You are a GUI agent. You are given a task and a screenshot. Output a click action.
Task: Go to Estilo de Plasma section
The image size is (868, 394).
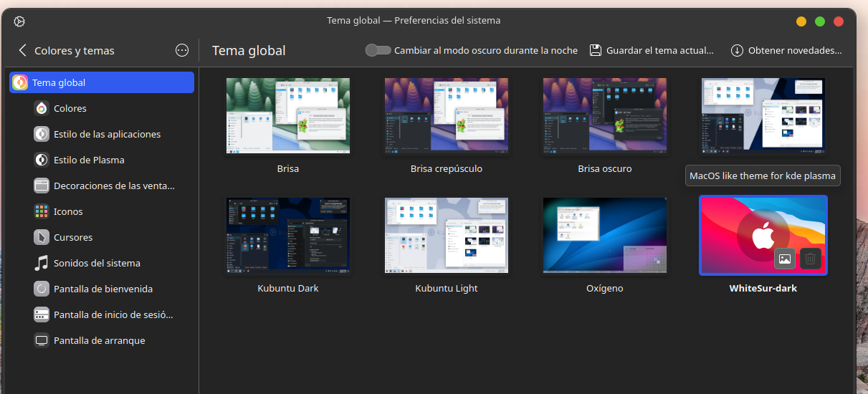coord(102,160)
